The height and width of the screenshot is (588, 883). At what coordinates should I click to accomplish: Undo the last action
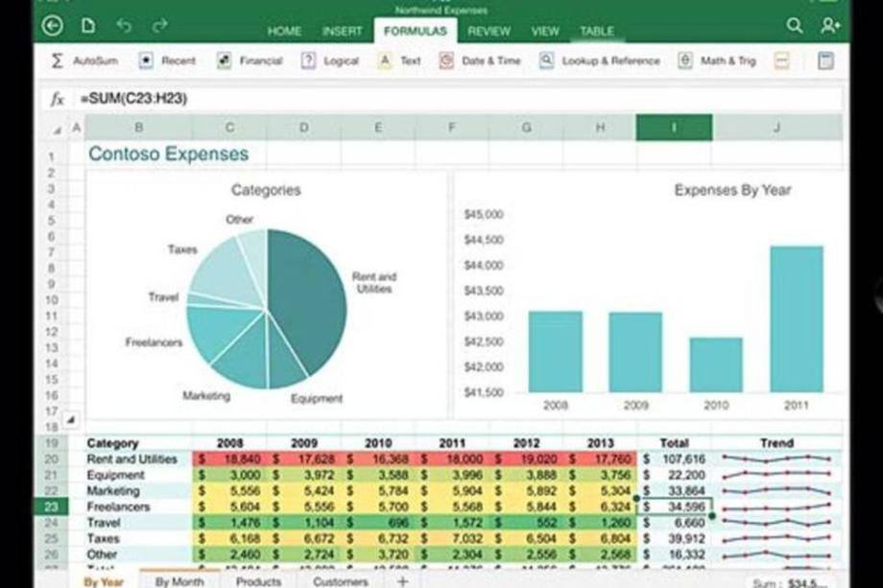pyautogui.click(x=125, y=25)
